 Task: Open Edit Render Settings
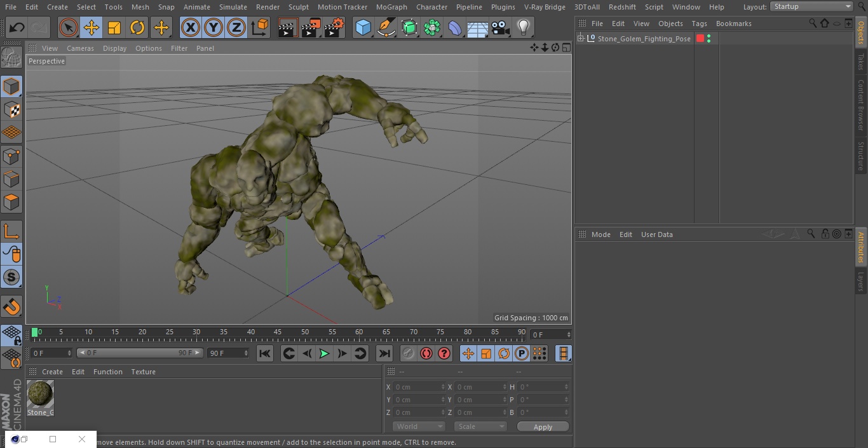pos(334,27)
